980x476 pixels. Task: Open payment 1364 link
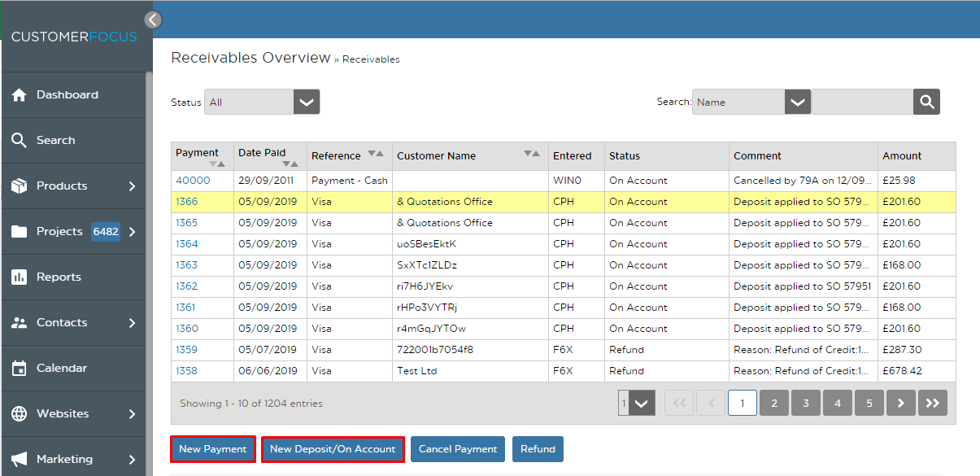186,244
